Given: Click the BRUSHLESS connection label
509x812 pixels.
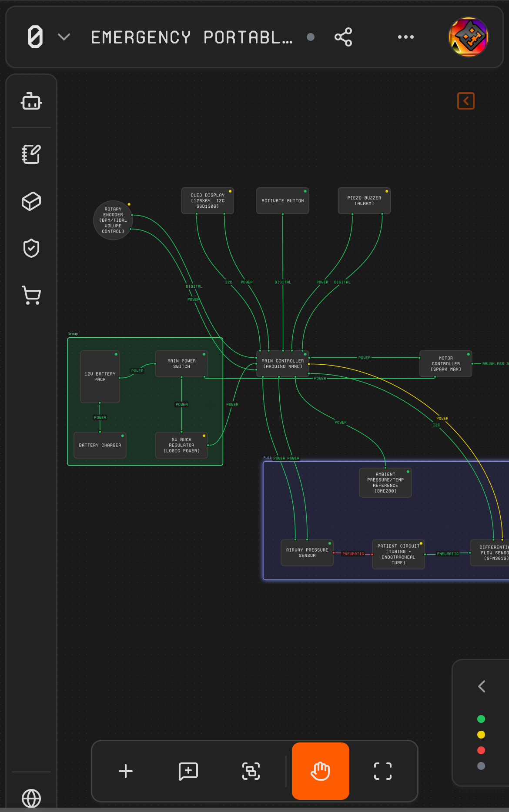Looking at the screenshot, I should pyautogui.click(x=495, y=364).
